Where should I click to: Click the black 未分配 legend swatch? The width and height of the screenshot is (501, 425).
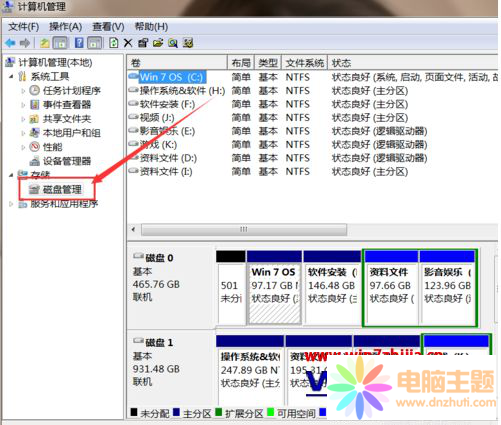tap(134, 412)
